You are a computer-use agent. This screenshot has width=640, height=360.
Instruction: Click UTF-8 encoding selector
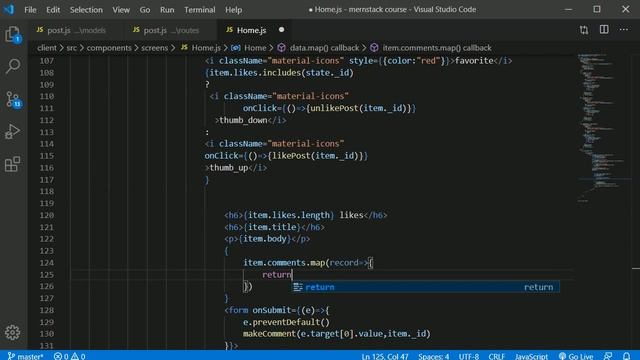[x=469, y=356]
